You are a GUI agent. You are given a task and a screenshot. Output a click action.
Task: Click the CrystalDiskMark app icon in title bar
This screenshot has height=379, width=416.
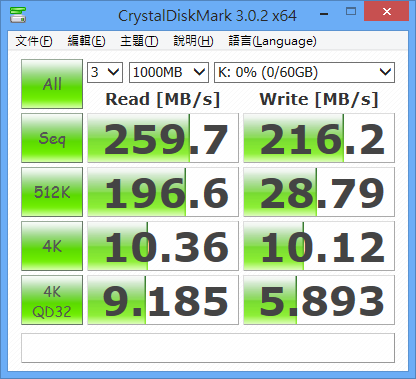click(x=18, y=15)
